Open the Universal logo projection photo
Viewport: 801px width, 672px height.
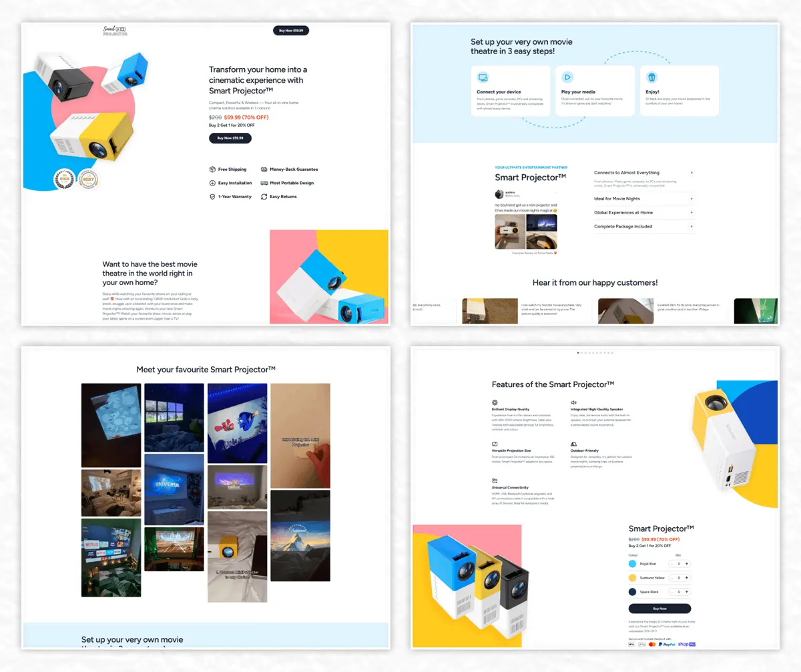(x=174, y=489)
